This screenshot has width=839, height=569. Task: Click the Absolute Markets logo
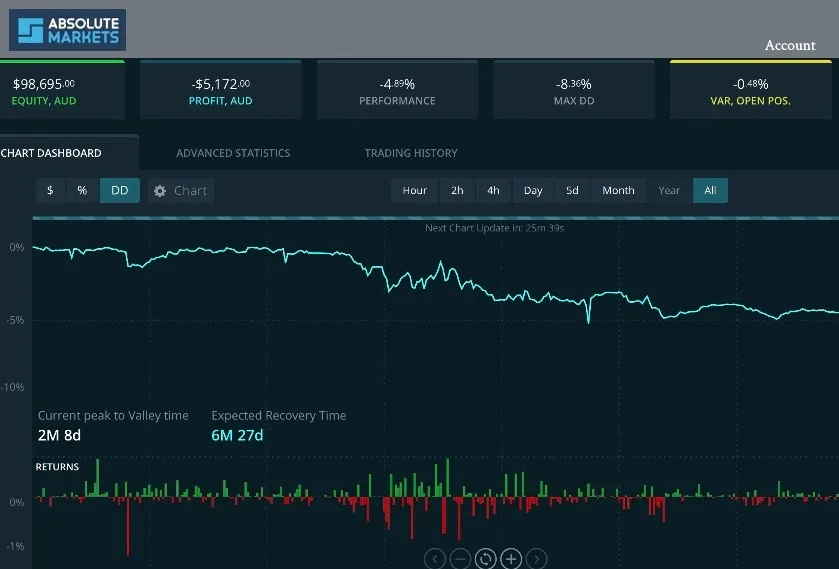click(67, 30)
